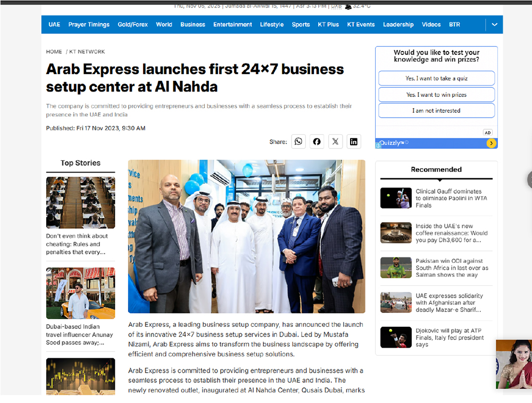
Task: Open the UAE coffee renaissance thumbnail
Action: pos(396,233)
